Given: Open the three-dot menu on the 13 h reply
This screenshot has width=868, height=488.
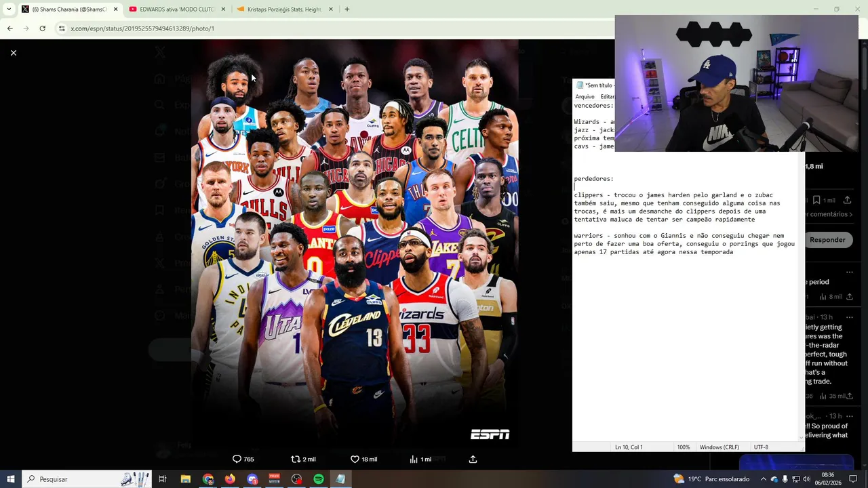Looking at the screenshot, I should (x=849, y=317).
